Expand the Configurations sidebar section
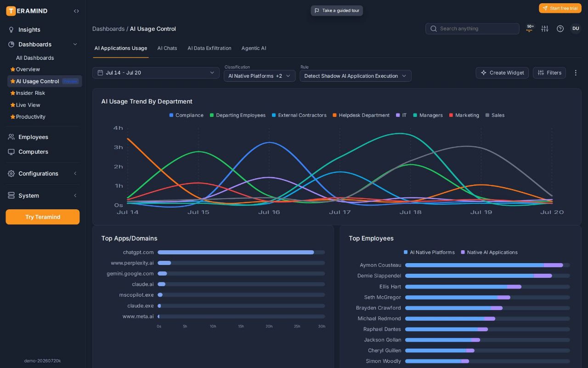Screen dimensions: 588x368 (43, 173)
